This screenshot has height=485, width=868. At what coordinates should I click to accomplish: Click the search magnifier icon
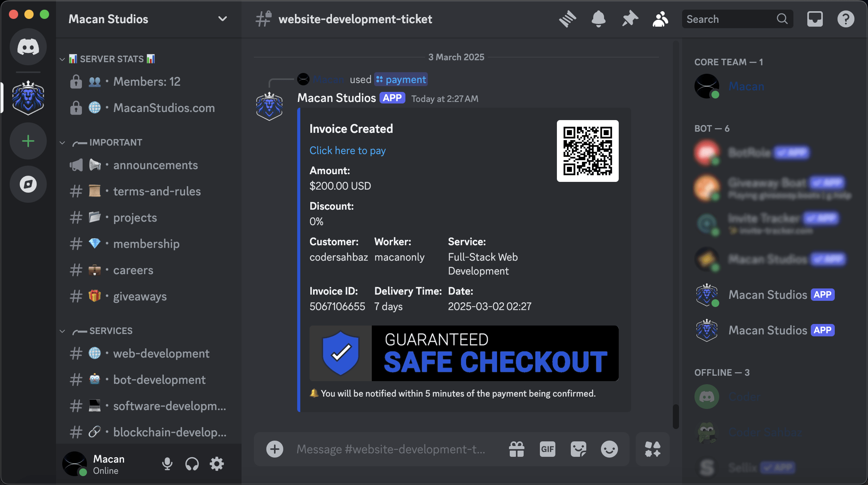point(782,19)
